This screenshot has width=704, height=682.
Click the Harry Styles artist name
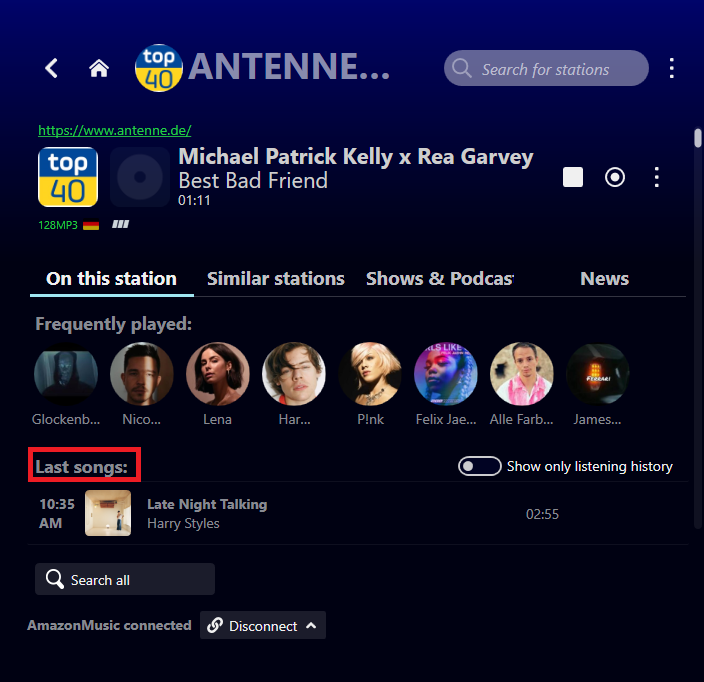point(183,524)
